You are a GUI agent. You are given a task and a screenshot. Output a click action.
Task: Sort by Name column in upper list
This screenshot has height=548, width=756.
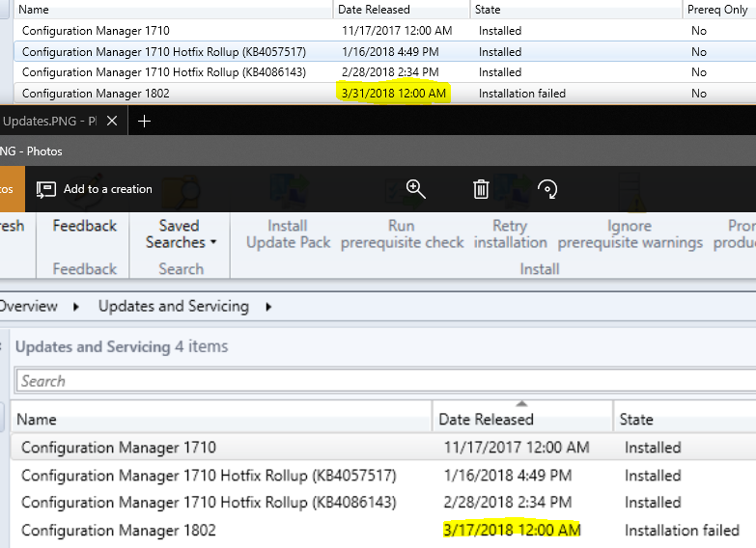tap(174, 9)
